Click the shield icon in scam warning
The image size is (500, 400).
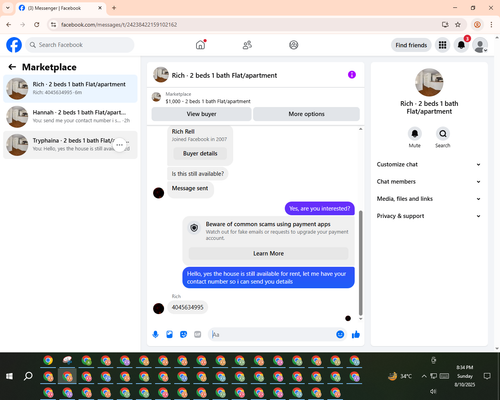click(194, 228)
